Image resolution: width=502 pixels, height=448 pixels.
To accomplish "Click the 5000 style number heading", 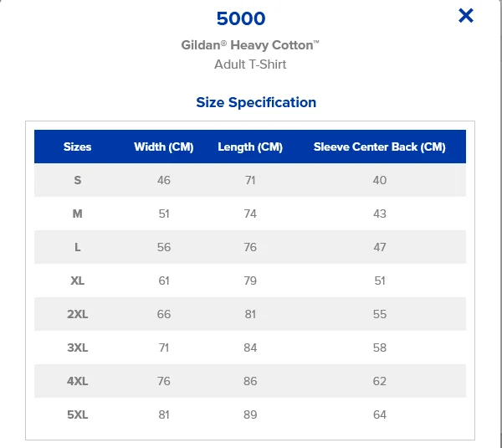I will click(x=241, y=19).
